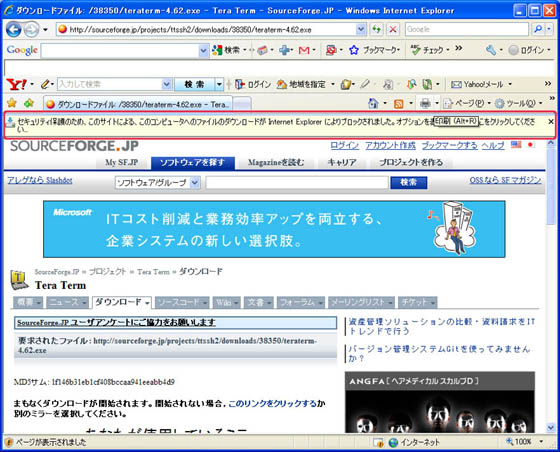Click the ブックマークする link

(449, 145)
